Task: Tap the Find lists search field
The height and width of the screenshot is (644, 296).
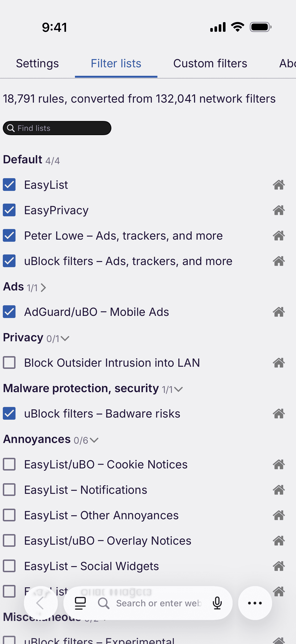Action: (57, 128)
